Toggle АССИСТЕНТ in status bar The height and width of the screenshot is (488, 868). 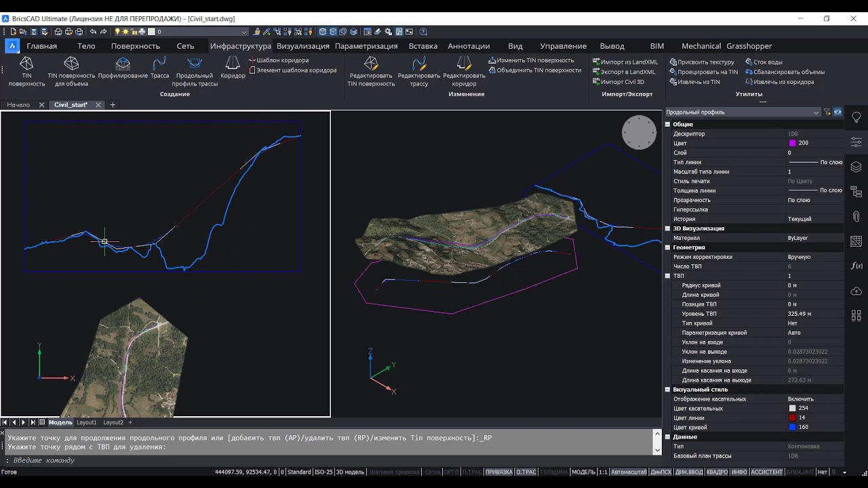tap(766, 472)
